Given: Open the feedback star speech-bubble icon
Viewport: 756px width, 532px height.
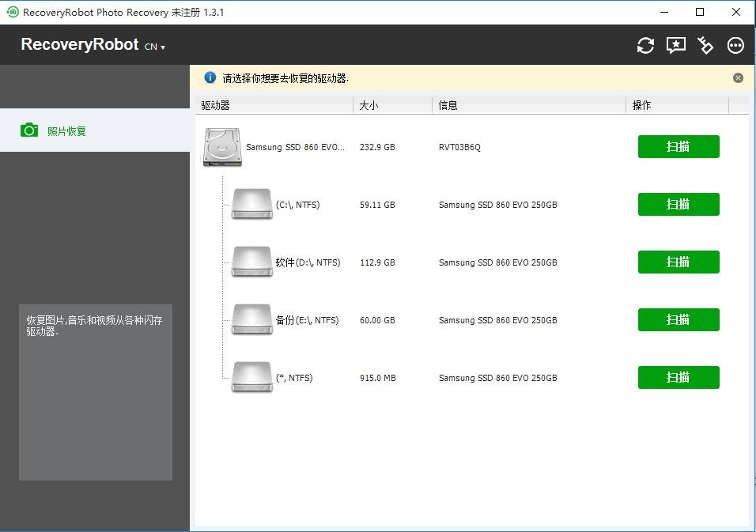Looking at the screenshot, I should point(675,45).
